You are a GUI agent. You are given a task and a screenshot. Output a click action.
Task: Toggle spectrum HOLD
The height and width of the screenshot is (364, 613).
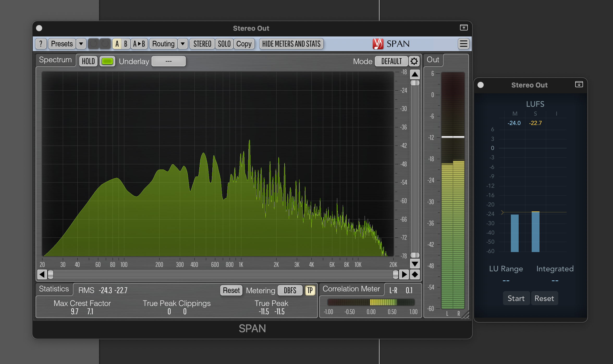tap(88, 61)
